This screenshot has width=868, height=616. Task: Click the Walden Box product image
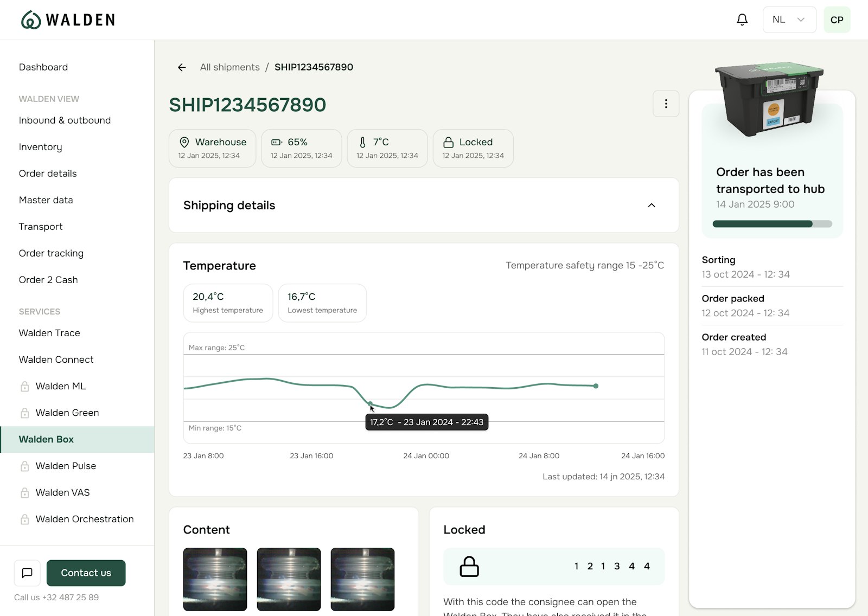tap(769, 99)
